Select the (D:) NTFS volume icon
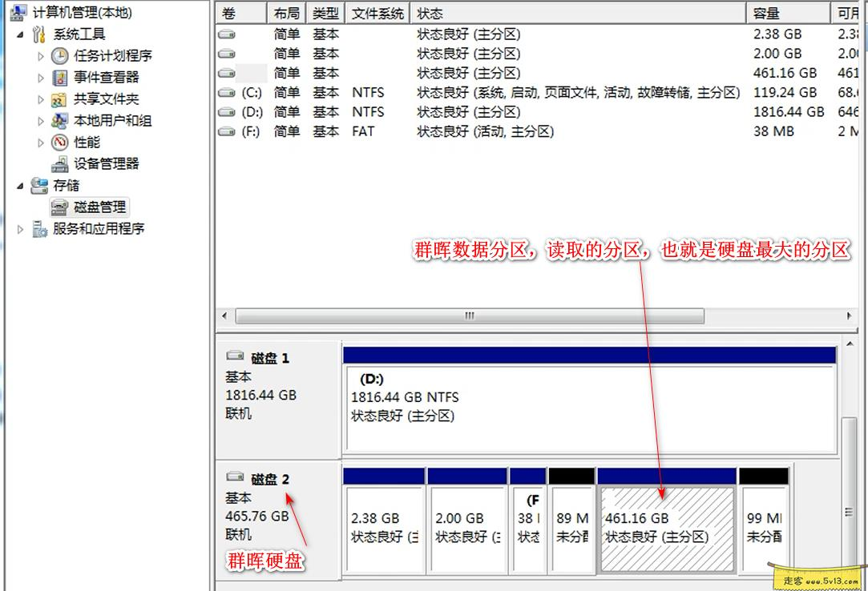The width and height of the screenshot is (868, 591). tap(225, 111)
